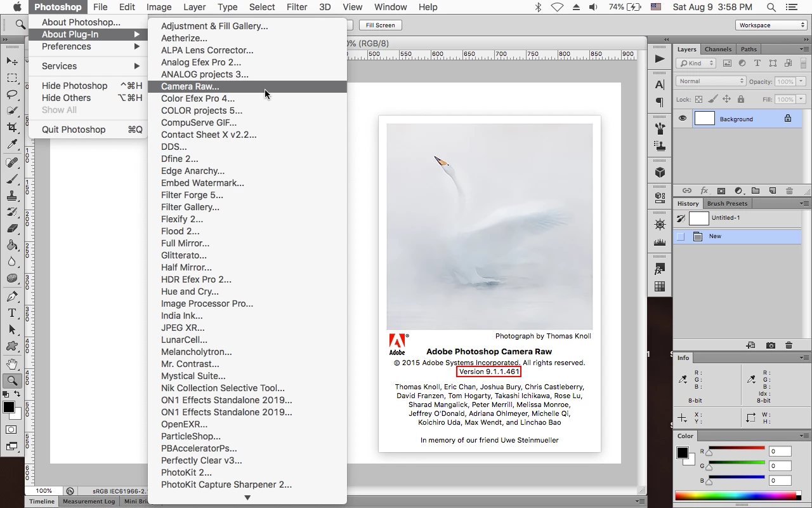Choose Quit Photoshop menu item

pyautogui.click(x=88, y=130)
